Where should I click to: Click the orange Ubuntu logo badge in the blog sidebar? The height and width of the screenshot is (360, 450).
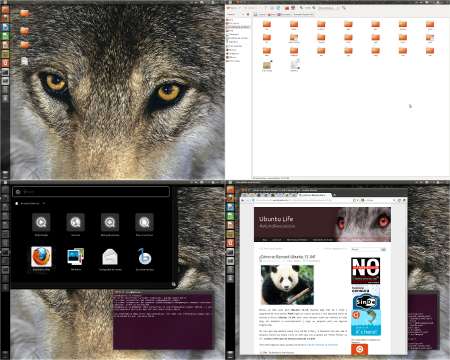click(x=360, y=349)
